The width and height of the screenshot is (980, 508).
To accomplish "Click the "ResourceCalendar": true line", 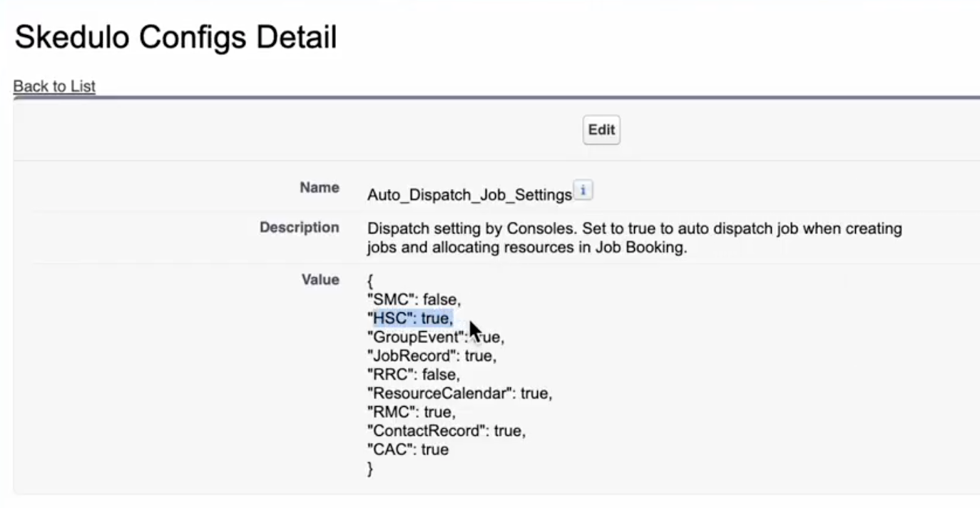I will click(x=459, y=393).
